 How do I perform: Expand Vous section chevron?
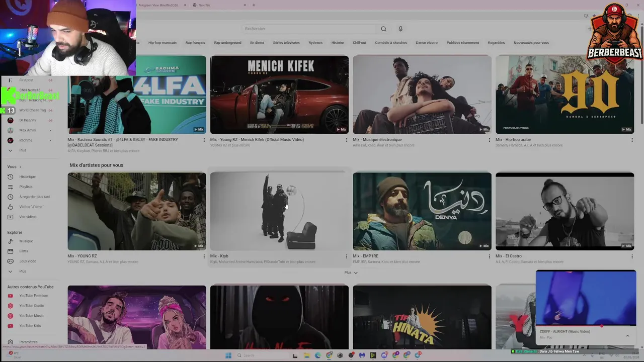coord(20,166)
